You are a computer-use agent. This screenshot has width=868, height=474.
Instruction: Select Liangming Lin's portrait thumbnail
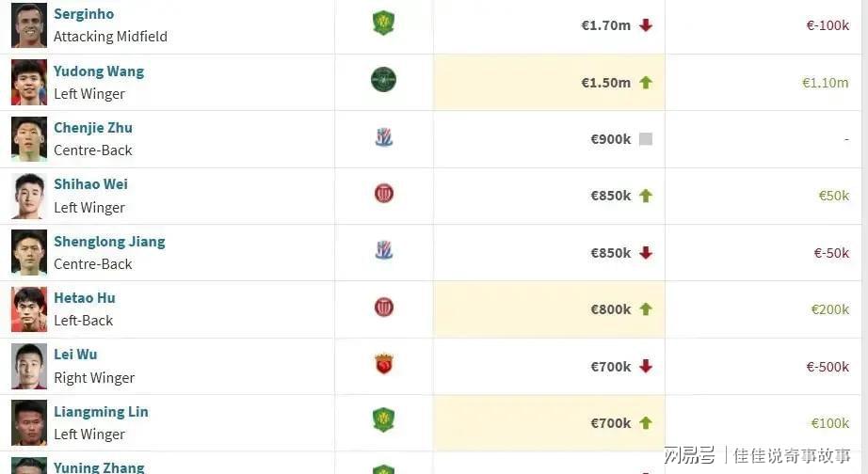[x=29, y=423]
